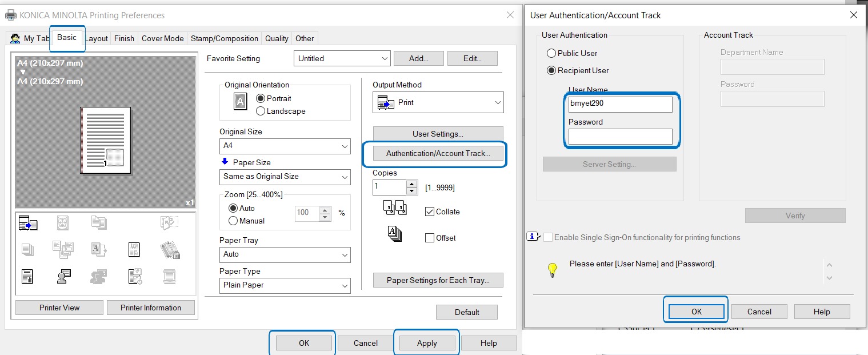Click the Authentication/Account Track button

click(x=438, y=153)
